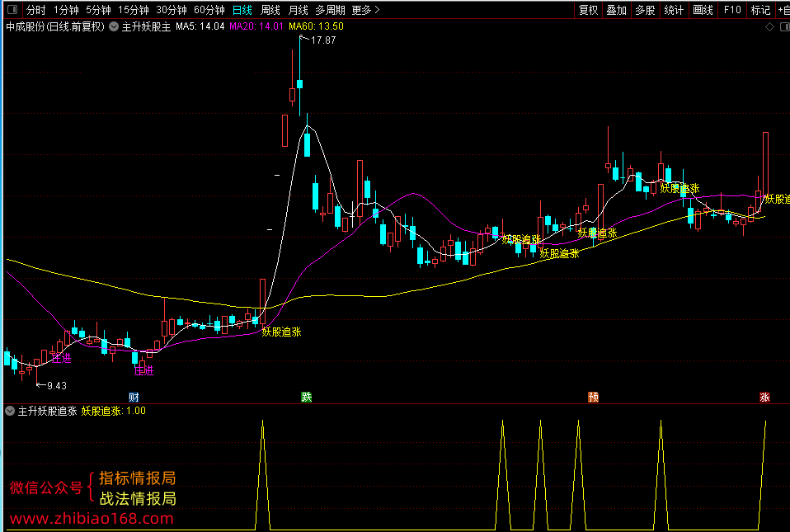Click the 标记 mark button
The width and height of the screenshot is (790, 532).
tap(760, 10)
